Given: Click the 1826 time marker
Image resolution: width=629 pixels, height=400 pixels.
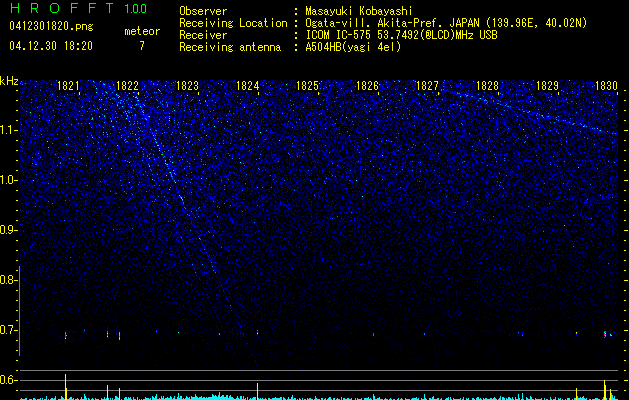Looking at the screenshot, I should [x=367, y=86].
